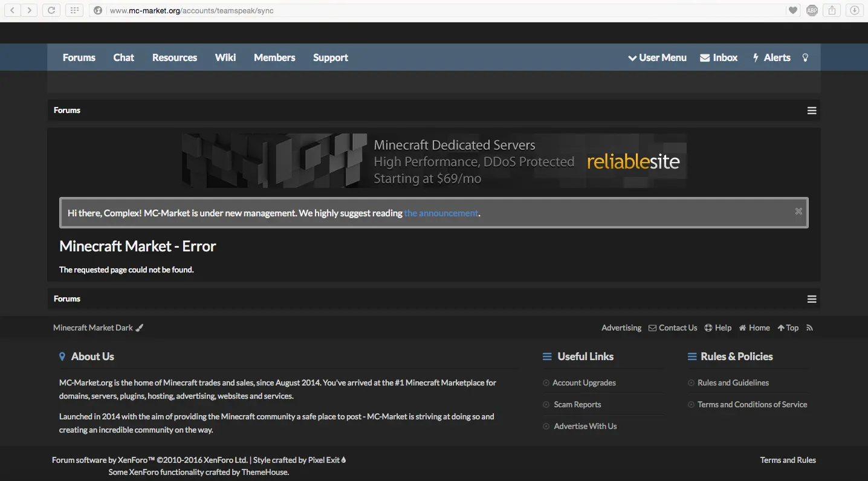The image size is (868, 481).
Task: Open browser downloads icon
Action: (854, 10)
